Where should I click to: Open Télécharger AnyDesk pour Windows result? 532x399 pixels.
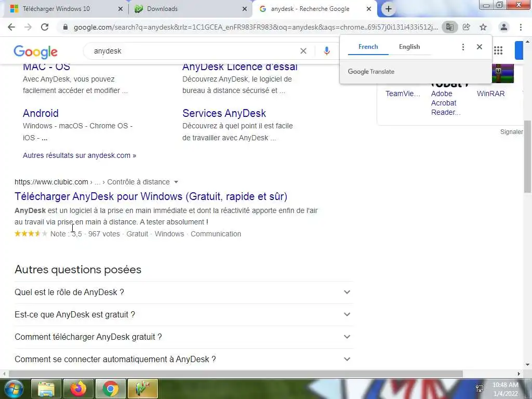tap(151, 196)
